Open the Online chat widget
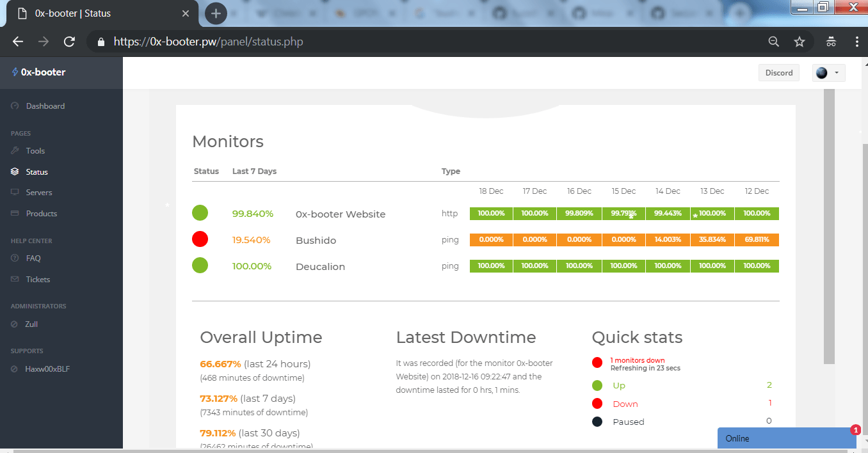Image resolution: width=868 pixels, height=453 pixels. (x=787, y=438)
